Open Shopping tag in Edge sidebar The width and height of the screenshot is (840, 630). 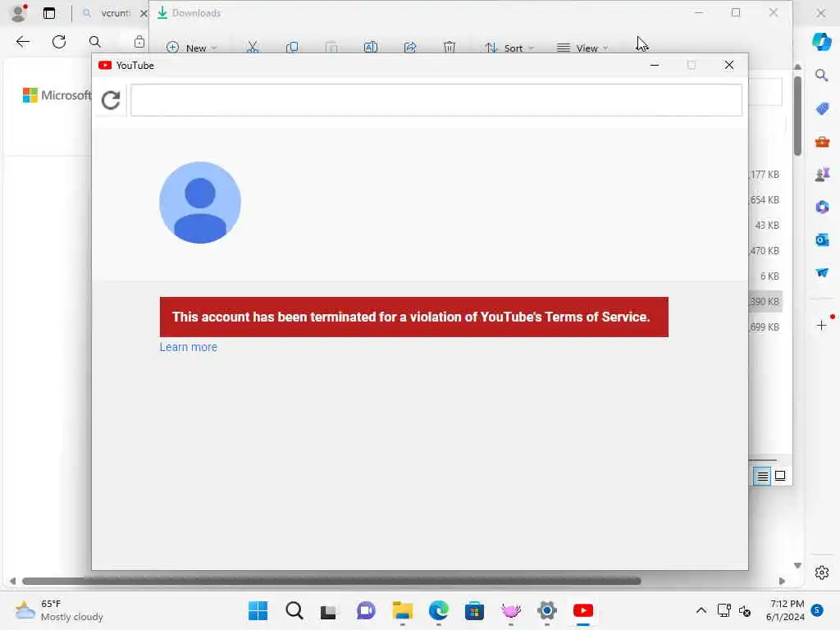coord(822,109)
